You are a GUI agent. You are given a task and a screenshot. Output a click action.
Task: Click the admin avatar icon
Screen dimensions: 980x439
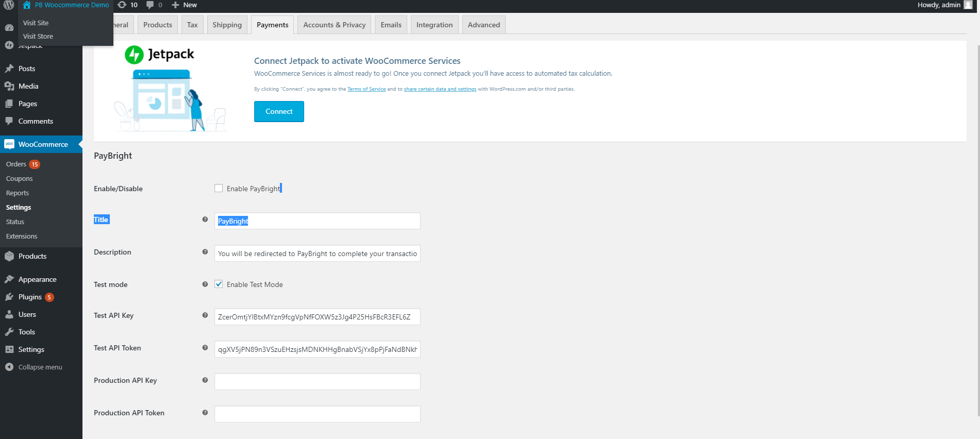pos(968,5)
